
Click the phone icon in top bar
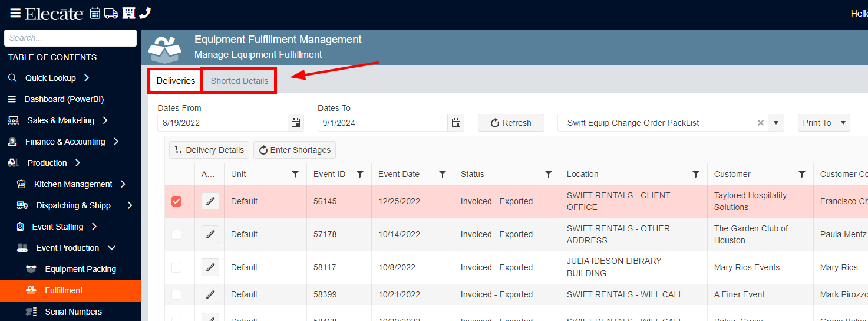(145, 13)
